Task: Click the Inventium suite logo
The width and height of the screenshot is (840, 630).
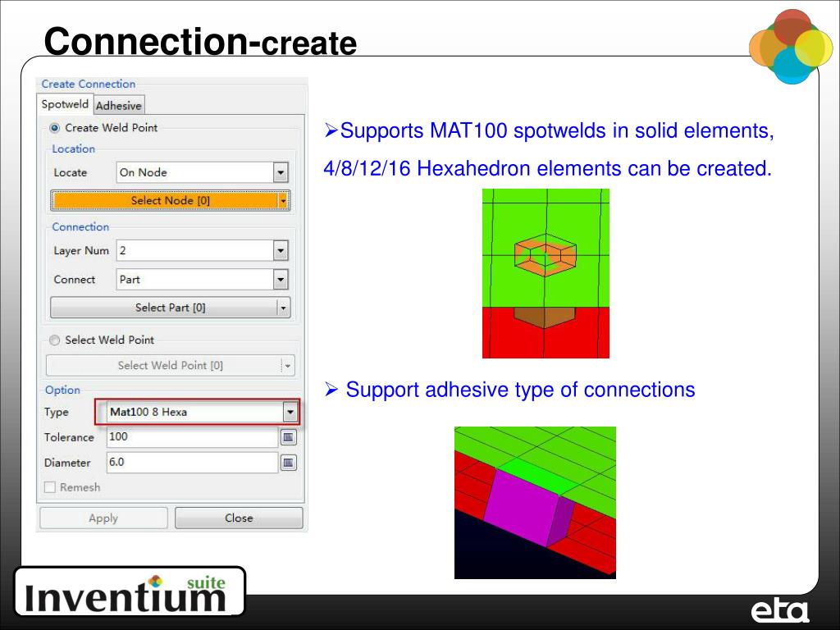Action: coord(130,592)
